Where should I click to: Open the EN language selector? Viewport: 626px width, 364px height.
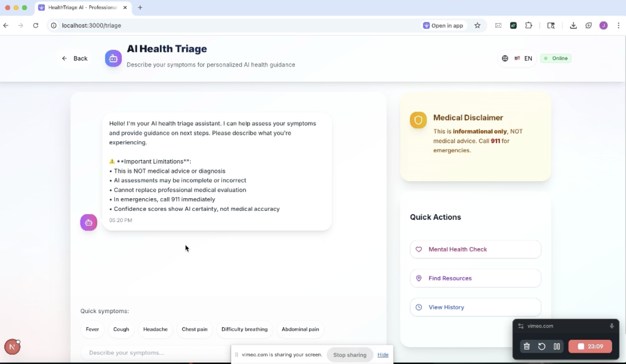[517, 58]
